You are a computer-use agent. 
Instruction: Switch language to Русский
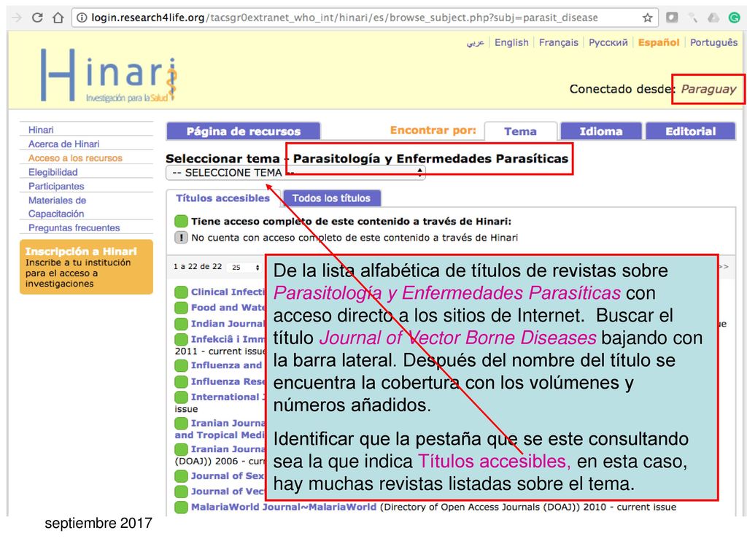(x=608, y=42)
